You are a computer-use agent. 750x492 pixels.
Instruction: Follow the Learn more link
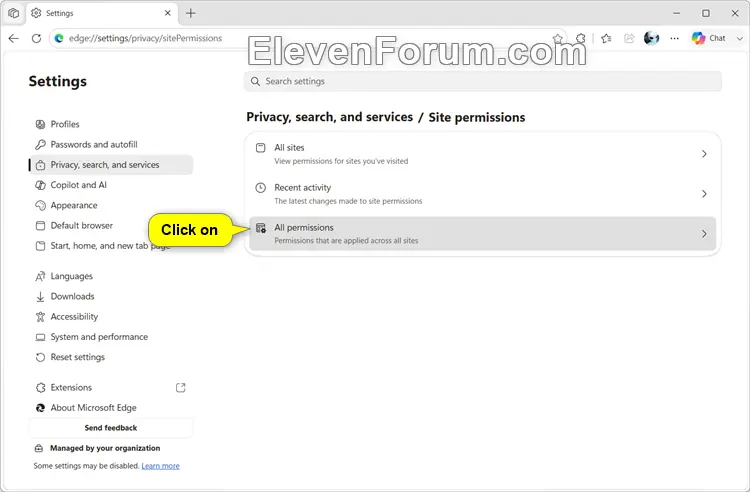160,466
